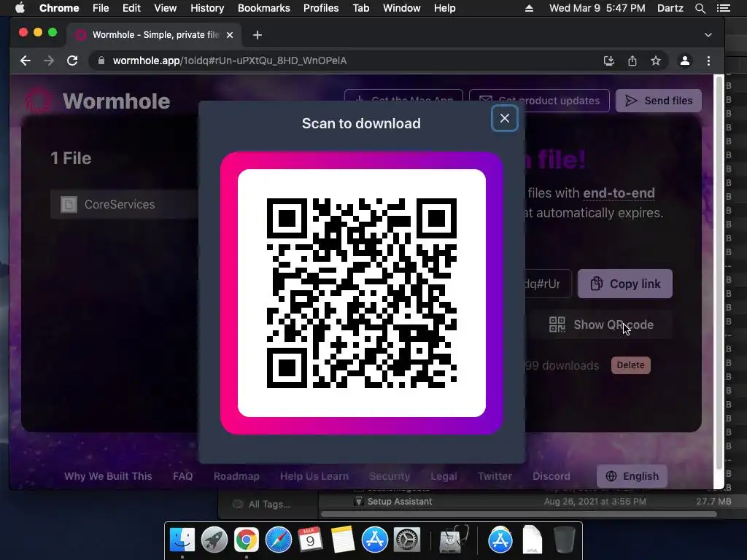Click the Wormhole logo
The width and height of the screenshot is (747, 560).
coord(98,101)
